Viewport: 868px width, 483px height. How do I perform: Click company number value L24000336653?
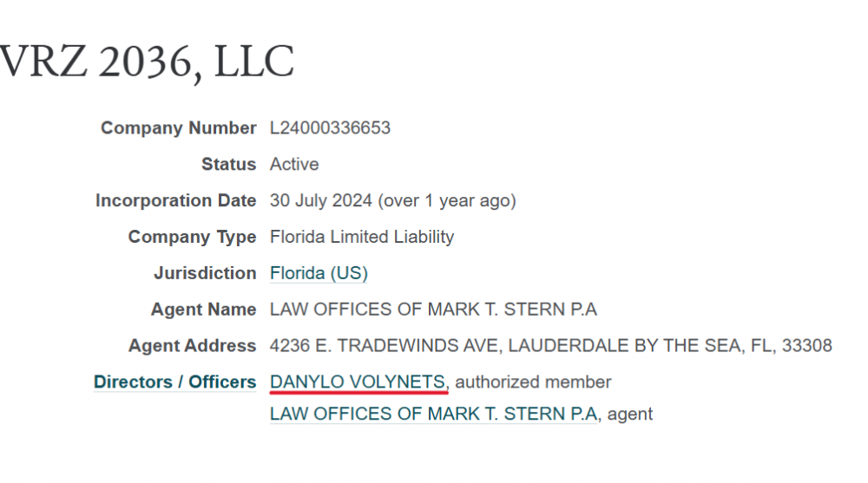[x=330, y=128]
